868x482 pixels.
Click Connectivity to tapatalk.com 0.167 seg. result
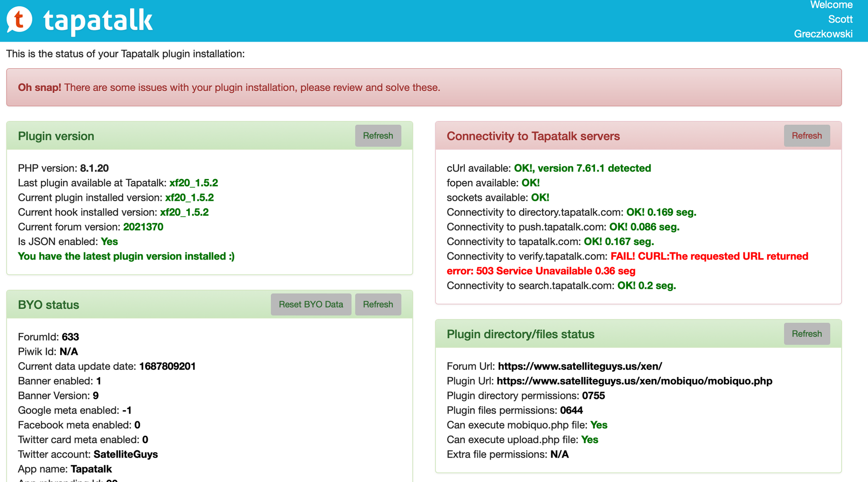tap(550, 241)
